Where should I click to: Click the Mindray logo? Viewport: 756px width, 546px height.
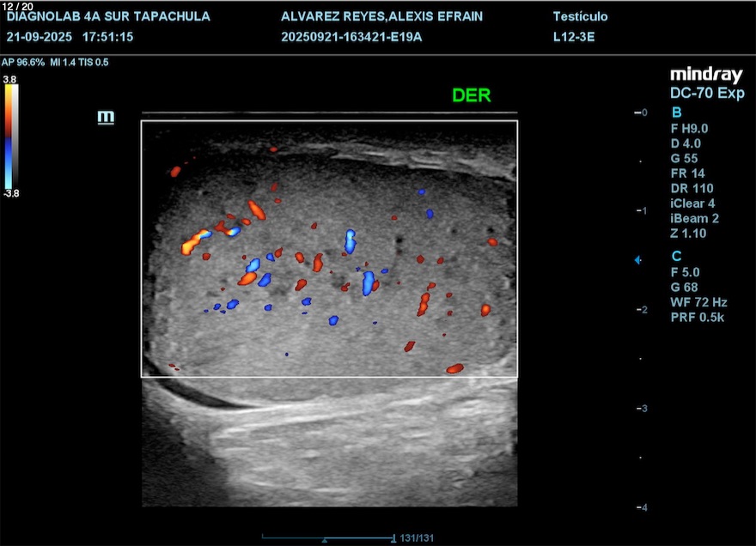(x=706, y=76)
